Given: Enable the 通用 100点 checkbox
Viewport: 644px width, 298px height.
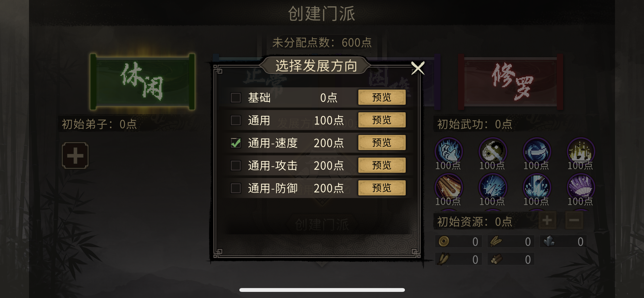Looking at the screenshot, I should 236,120.
